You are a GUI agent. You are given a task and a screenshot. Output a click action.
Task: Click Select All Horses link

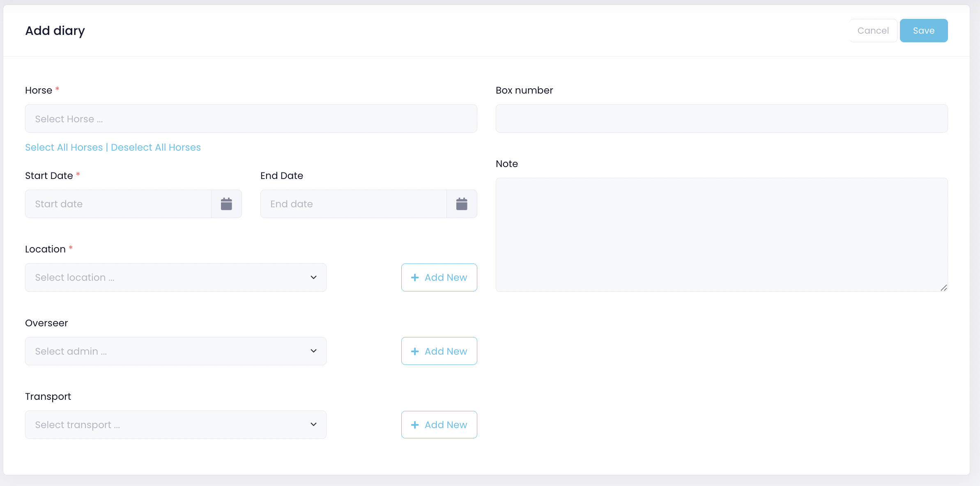(x=64, y=147)
